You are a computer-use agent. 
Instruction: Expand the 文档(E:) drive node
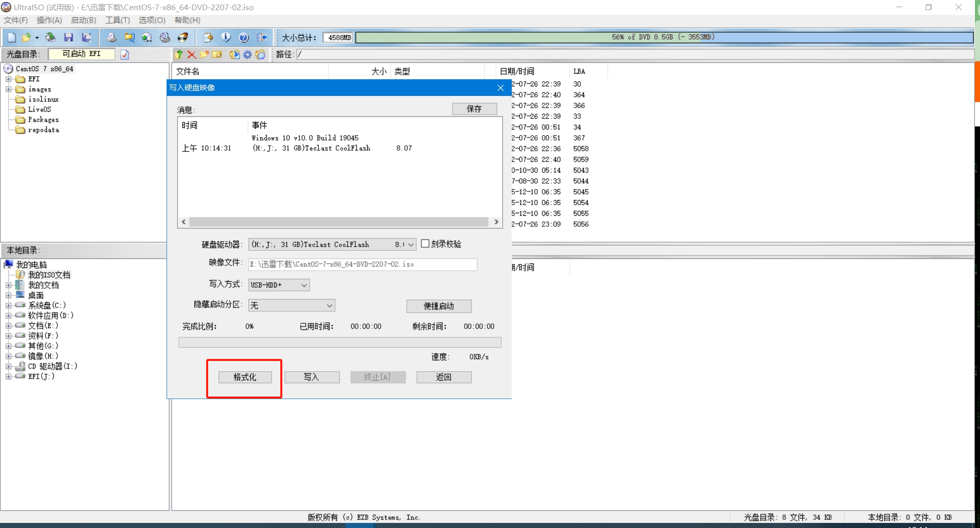click(x=8, y=326)
